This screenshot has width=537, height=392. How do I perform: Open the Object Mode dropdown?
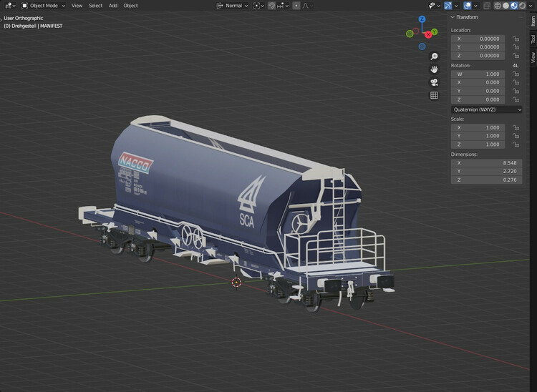click(43, 6)
